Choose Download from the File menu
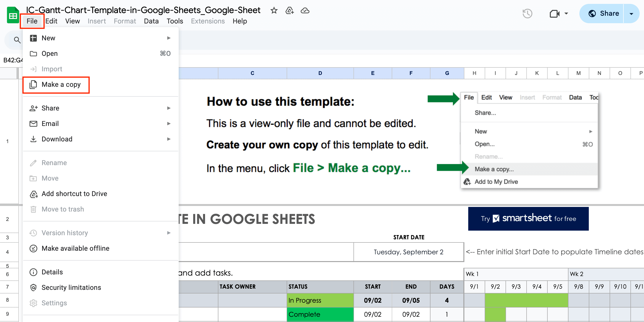Viewport: 644px width, 322px height. (57, 139)
